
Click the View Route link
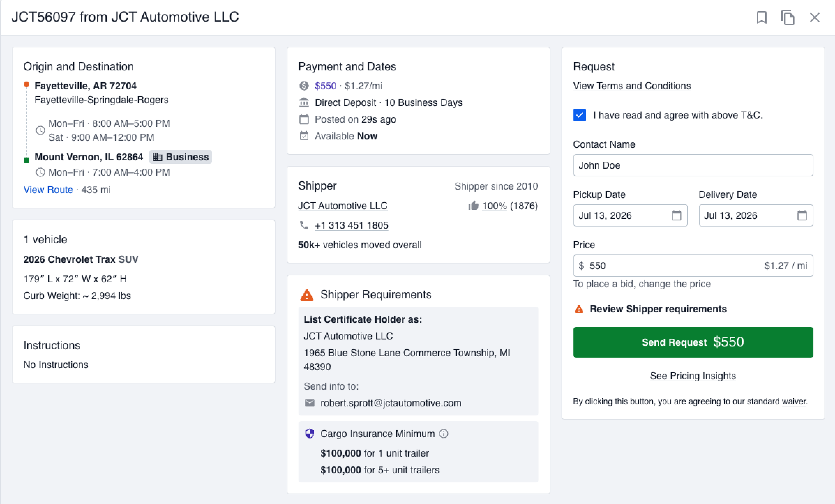48,190
